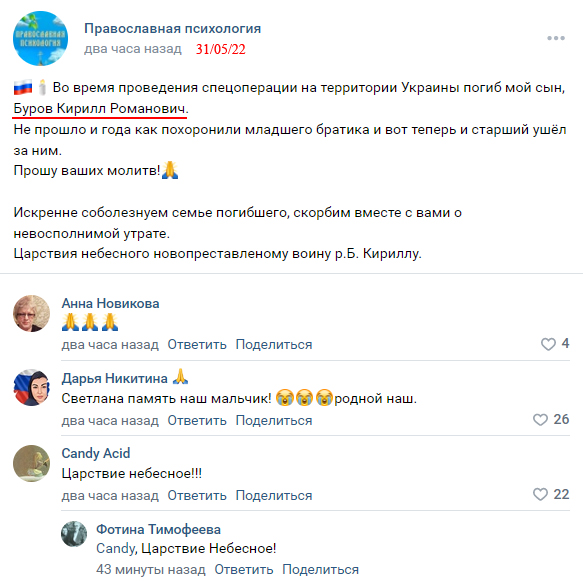Screen dimensions: 583x581
Task: Open Дарья Никитина's profile avatar
Action: click(32, 388)
